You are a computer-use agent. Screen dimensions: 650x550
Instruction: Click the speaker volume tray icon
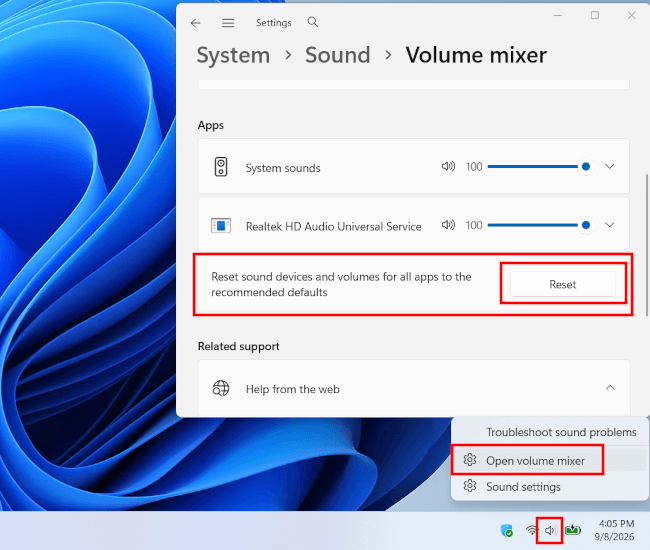click(x=550, y=530)
